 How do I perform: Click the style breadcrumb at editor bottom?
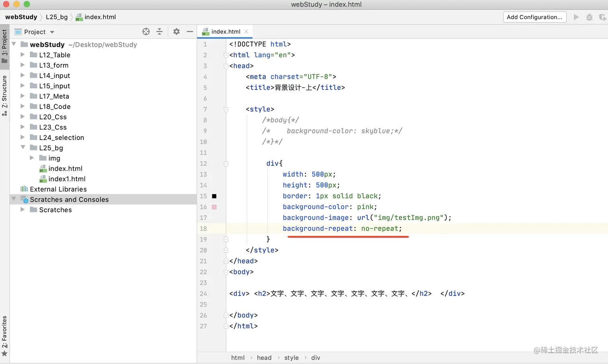pyautogui.click(x=292, y=358)
